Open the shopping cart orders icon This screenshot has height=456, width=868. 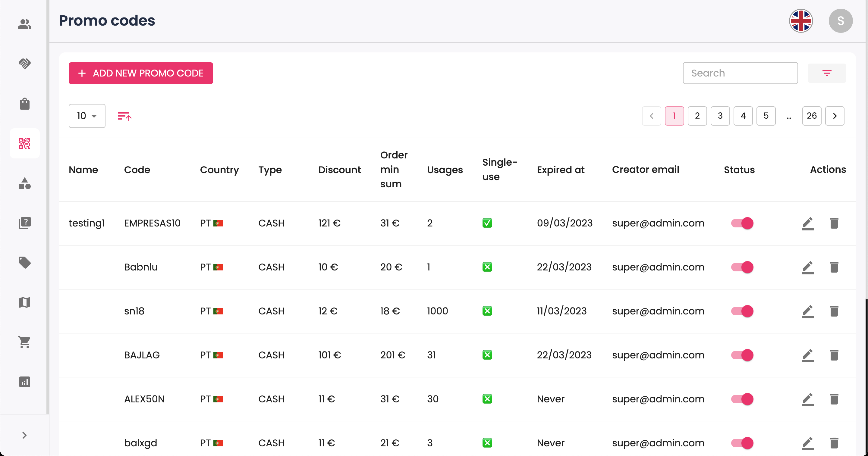point(25,342)
